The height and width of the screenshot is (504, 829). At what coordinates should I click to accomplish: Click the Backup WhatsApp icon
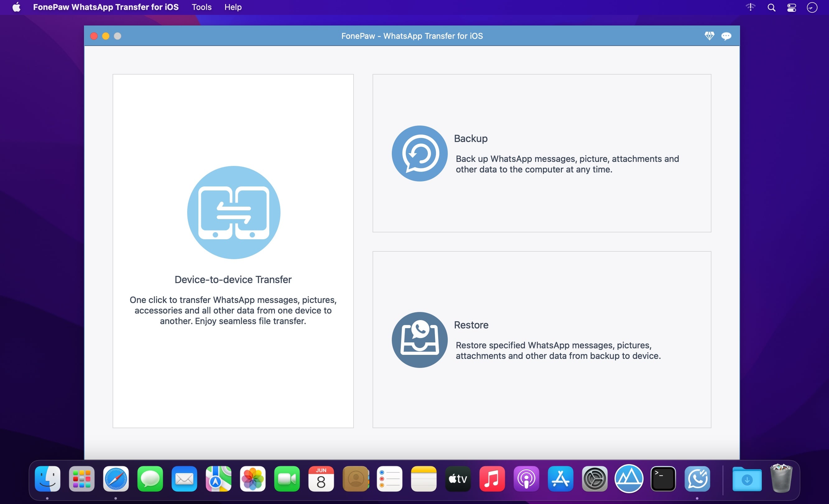click(x=419, y=153)
